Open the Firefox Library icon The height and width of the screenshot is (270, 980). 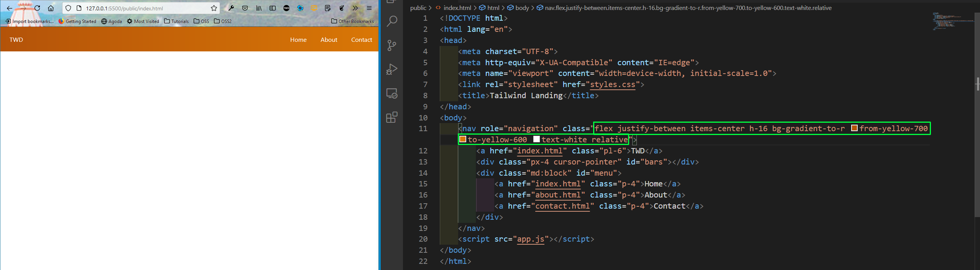point(259,8)
